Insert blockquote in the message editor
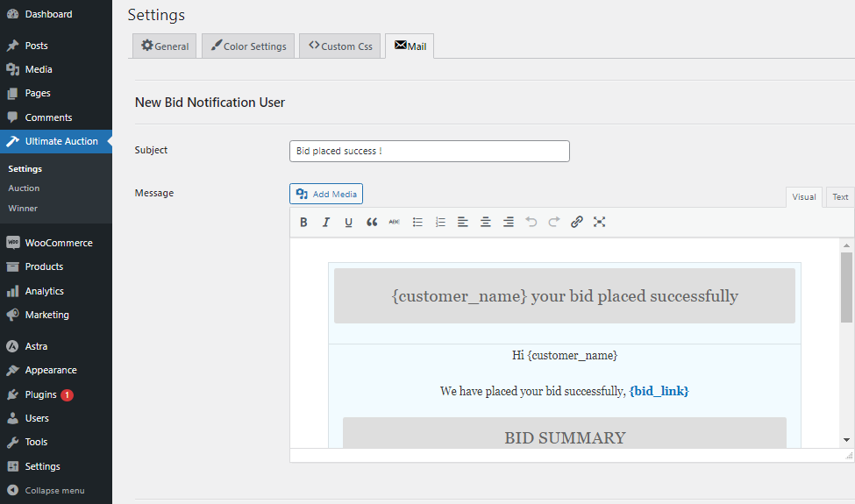The image size is (855, 504). coord(372,222)
